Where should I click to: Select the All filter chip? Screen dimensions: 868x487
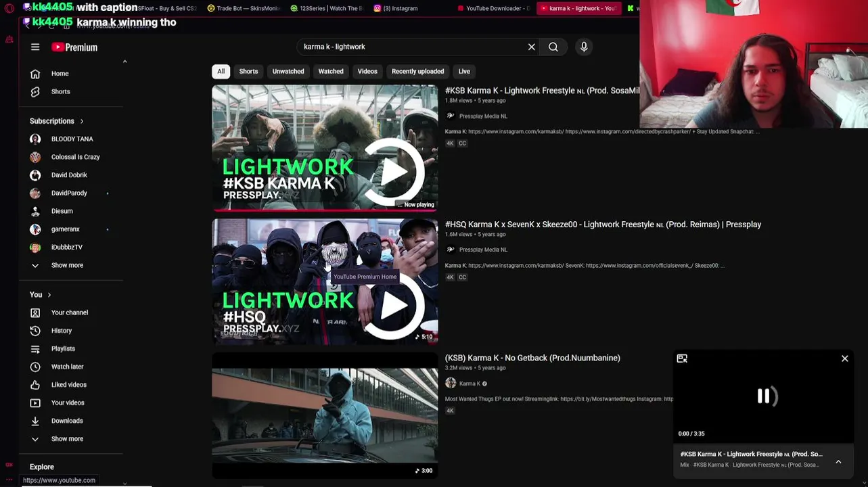pyautogui.click(x=221, y=71)
